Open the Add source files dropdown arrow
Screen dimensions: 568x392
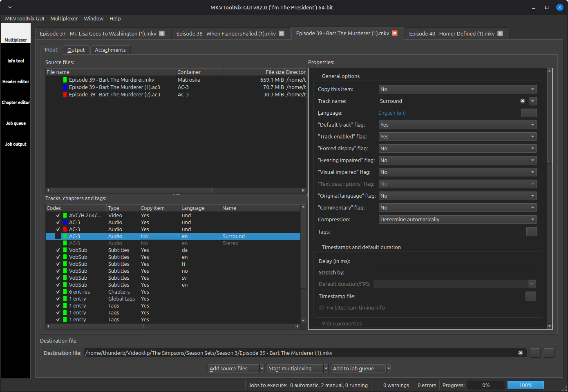pyautogui.click(x=262, y=369)
